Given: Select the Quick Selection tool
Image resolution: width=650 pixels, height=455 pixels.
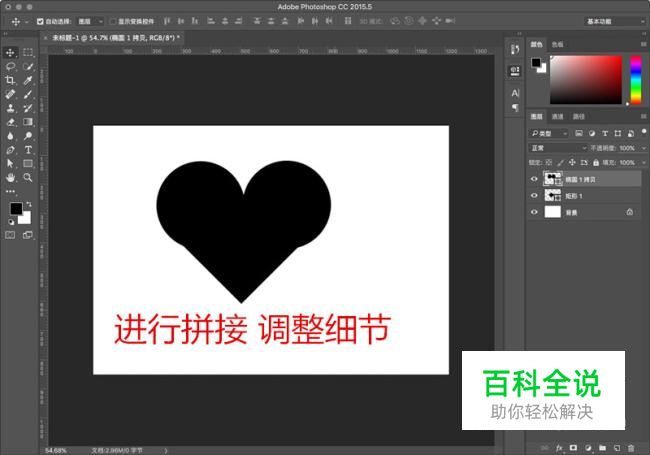Looking at the screenshot, I should click(x=28, y=67).
